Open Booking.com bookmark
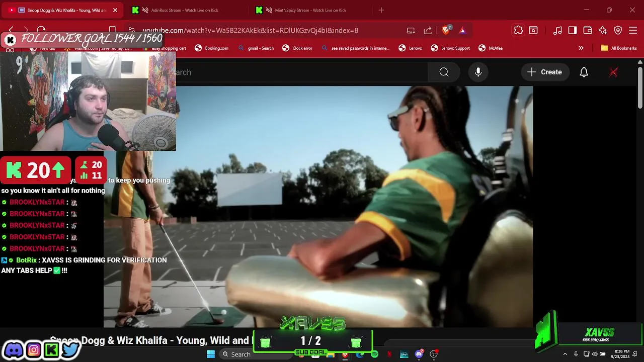 [212, 48]
